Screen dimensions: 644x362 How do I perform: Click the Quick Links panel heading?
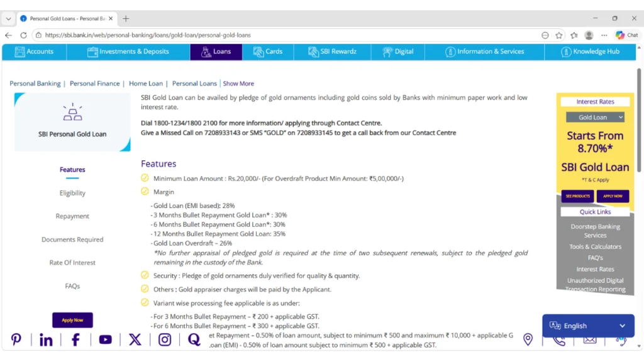(x=595, y=212)
